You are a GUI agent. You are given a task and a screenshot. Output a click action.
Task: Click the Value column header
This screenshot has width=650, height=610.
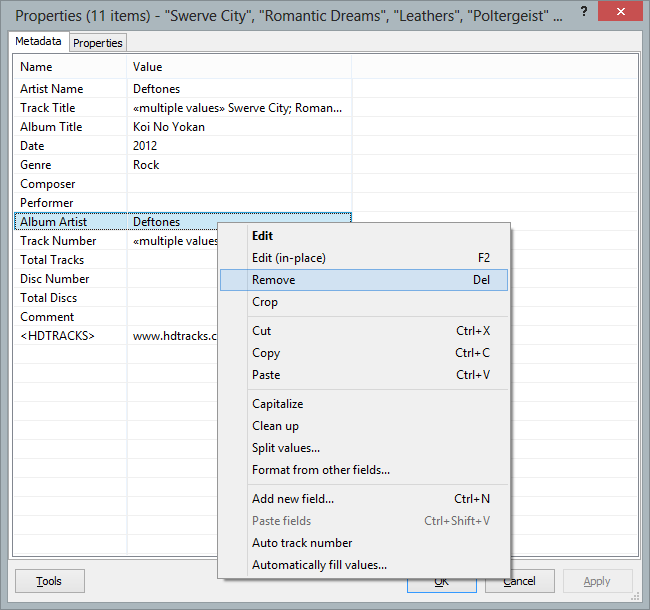239,67
